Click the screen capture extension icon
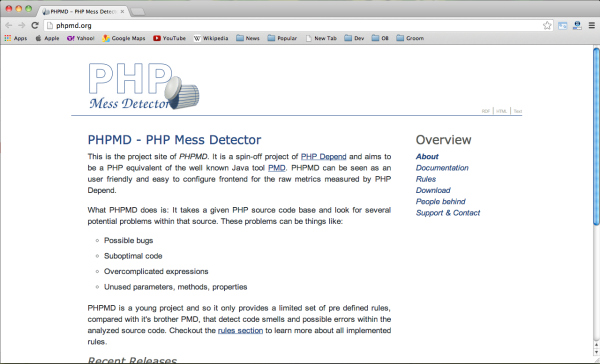Screen dimensions: 600x364 click(562, 26)
